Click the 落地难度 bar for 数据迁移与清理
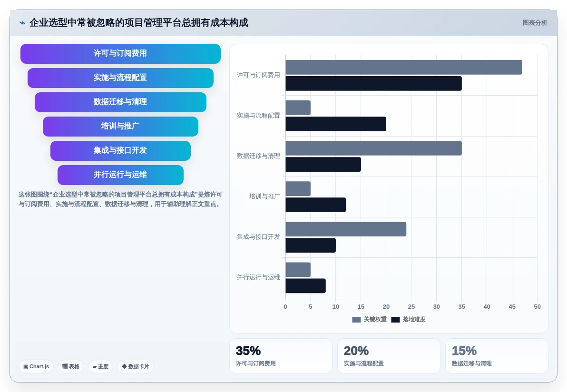This screenshot has width=567, height=392. [323, 164]
